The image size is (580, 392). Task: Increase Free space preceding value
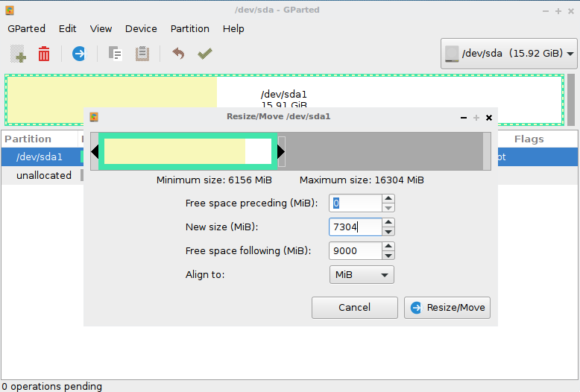[x=388, y=198]
